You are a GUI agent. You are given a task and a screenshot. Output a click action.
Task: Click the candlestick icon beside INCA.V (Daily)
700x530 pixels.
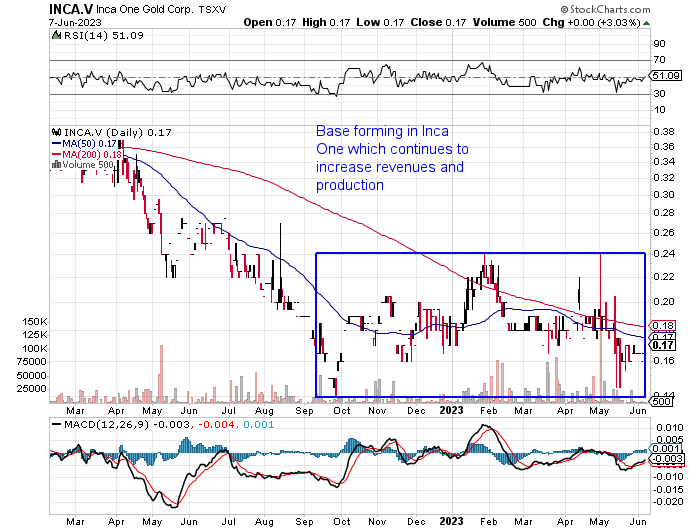(x=56, y=132)
